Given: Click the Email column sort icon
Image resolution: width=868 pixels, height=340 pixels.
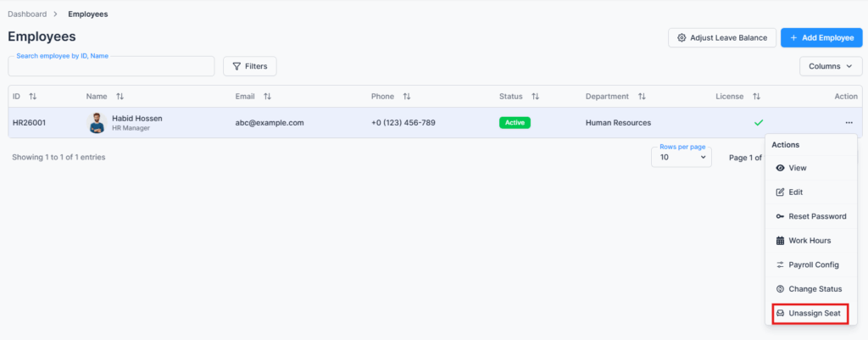Looking at the screenshot, I should [x=267, y=97].
